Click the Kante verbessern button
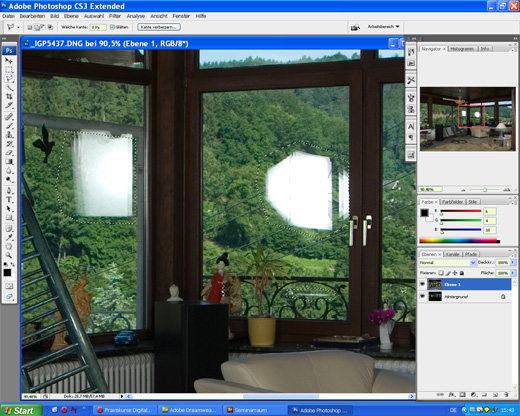This screenshot has height=416, width=520. [x=159, y=27]
